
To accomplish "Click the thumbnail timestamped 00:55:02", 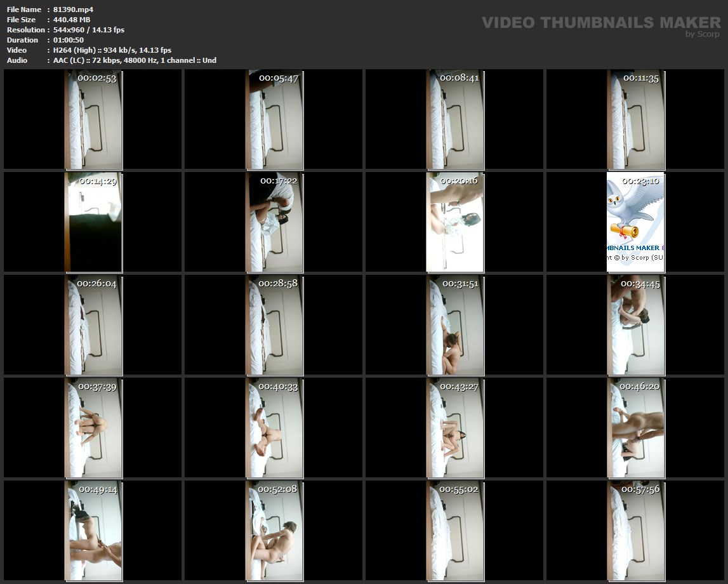I will pos(455,531).
